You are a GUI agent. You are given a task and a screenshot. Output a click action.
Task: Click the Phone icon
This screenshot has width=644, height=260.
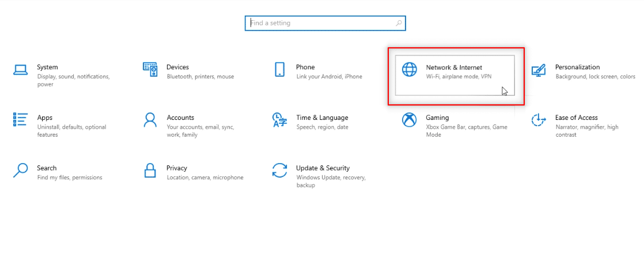pyautogui.click(x=280, y=69)
